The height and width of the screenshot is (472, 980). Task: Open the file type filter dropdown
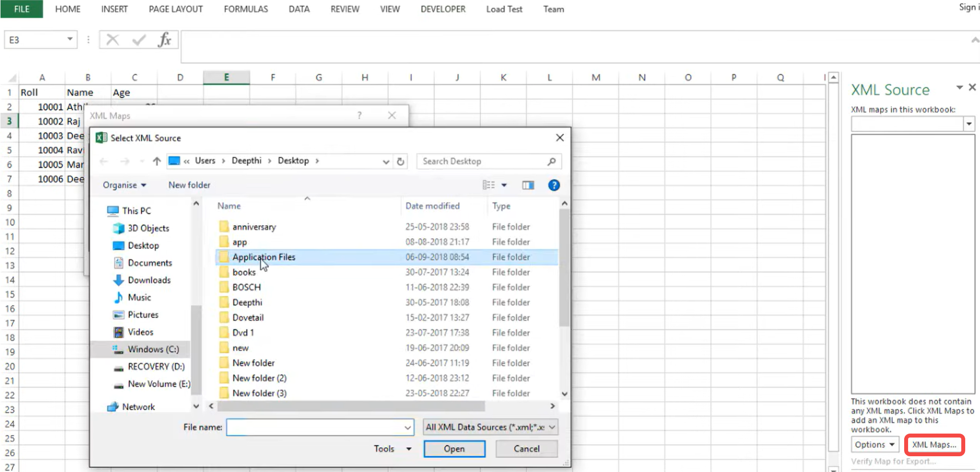pos(552,427)
